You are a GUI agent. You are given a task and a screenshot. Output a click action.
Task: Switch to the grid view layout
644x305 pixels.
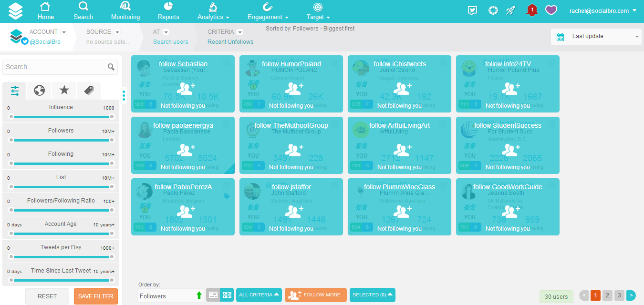(227, 295)
